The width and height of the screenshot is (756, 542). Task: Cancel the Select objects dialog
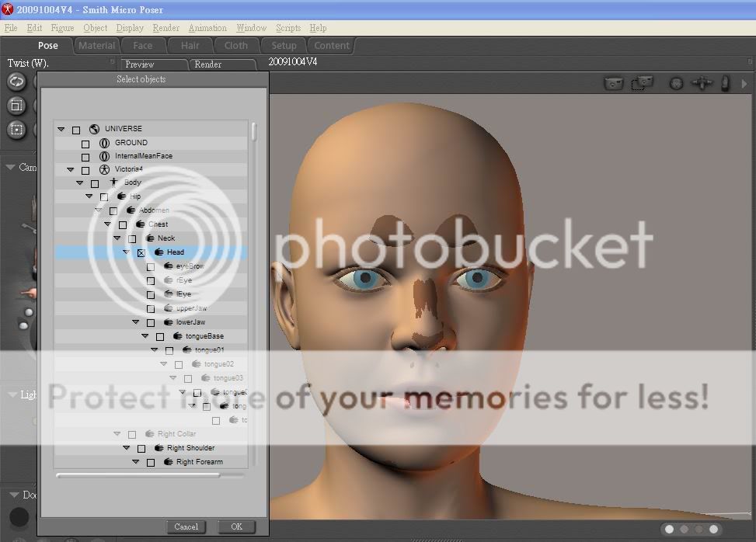186,526
